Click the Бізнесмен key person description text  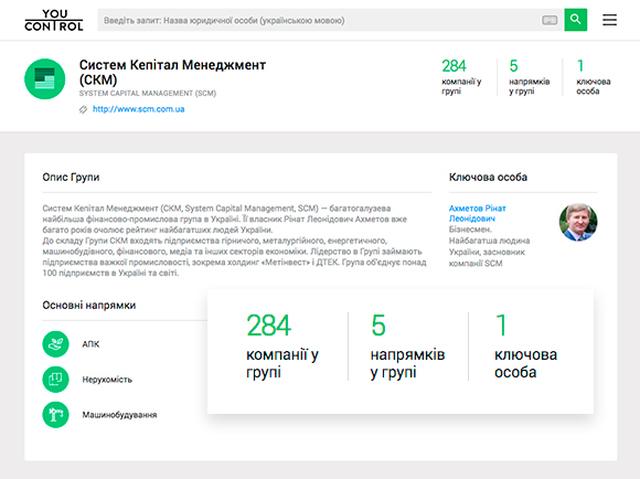[x=489, y=246]
